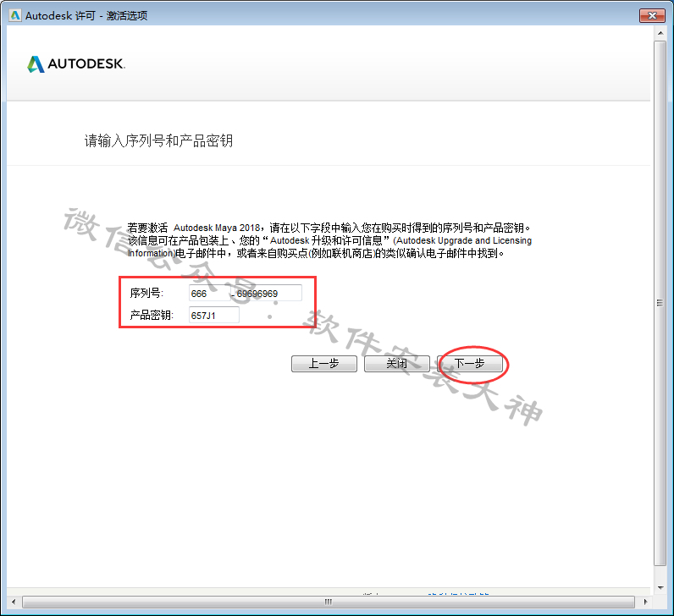This screenshot has height=616, width=674.
Task: Click the vertical scrollbar down arrow
Action: click(x=660, y=587)
